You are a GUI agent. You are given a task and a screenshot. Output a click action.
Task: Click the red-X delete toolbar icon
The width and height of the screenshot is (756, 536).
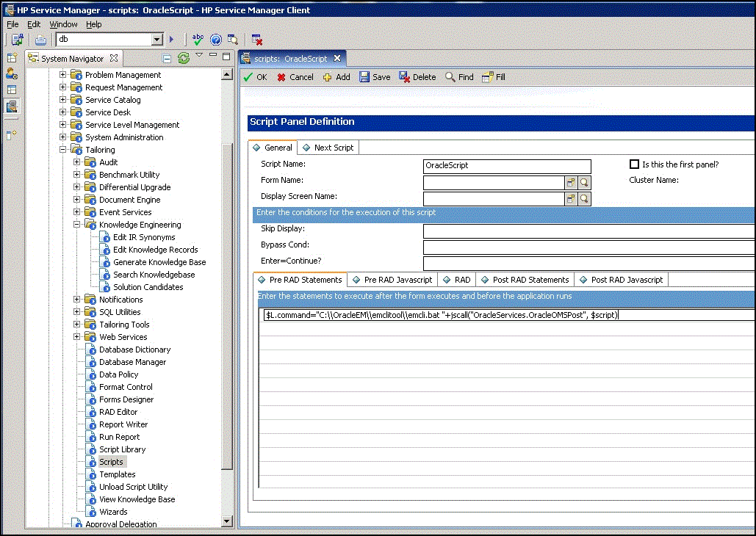click(x=257, y=40)
